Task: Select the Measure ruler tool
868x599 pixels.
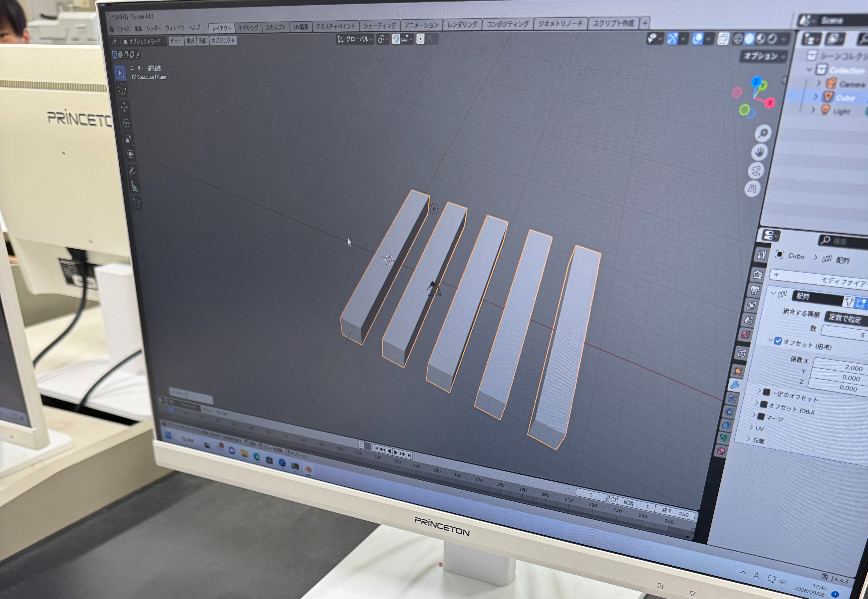Action: click(x=135, y=186)
